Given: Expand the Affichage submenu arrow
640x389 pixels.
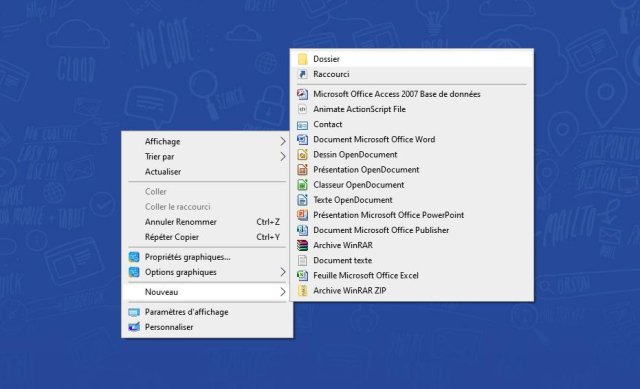Looking at the screenshot, I should point(282,142).
